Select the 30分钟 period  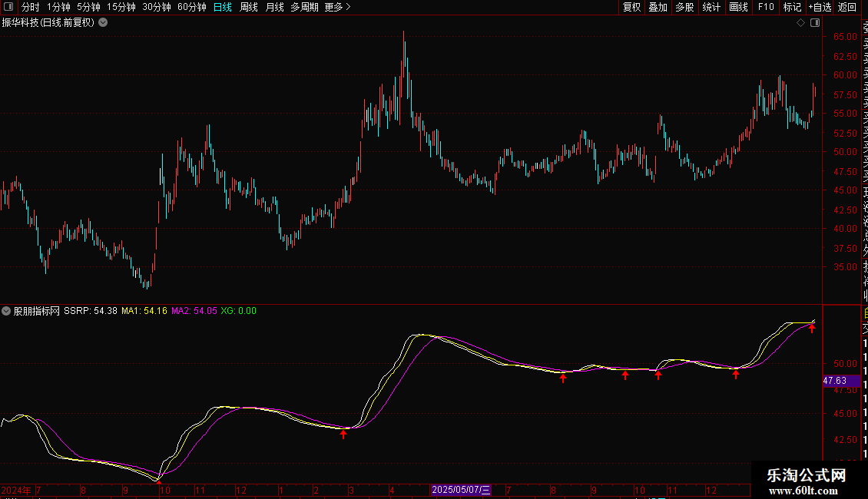click(x=156, y=7)
